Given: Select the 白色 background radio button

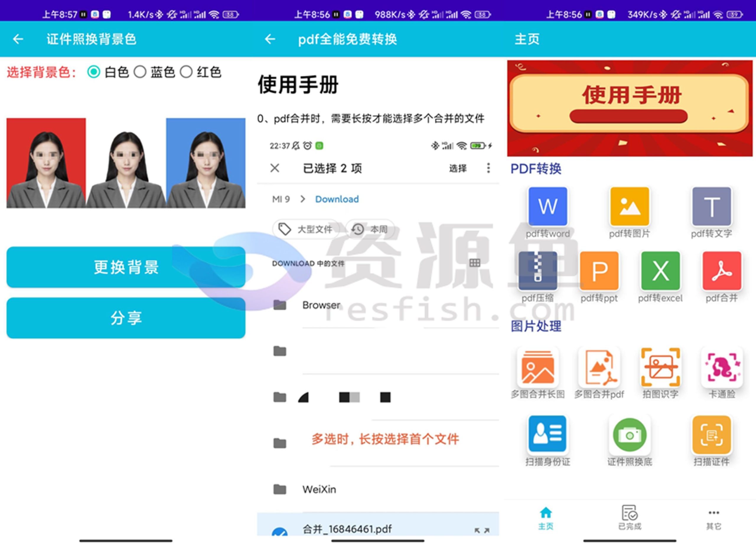Looking at the screenshot, I should click(94, 72).
